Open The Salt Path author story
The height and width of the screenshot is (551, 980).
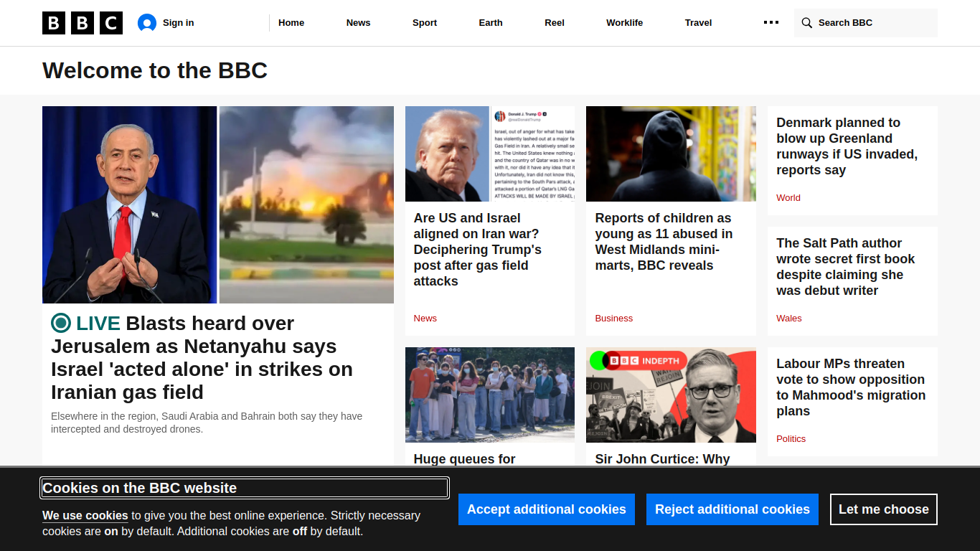tap(846, 267)
